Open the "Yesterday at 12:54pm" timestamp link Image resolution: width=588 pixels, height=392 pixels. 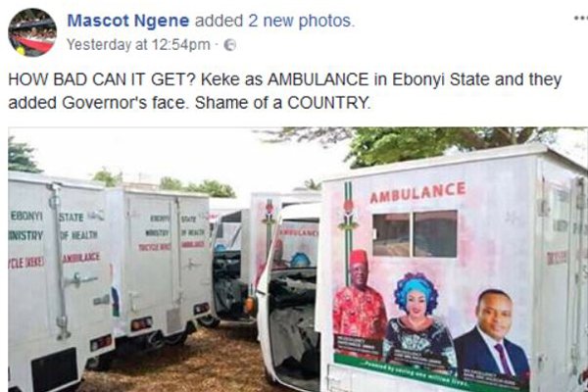point(138,45)
